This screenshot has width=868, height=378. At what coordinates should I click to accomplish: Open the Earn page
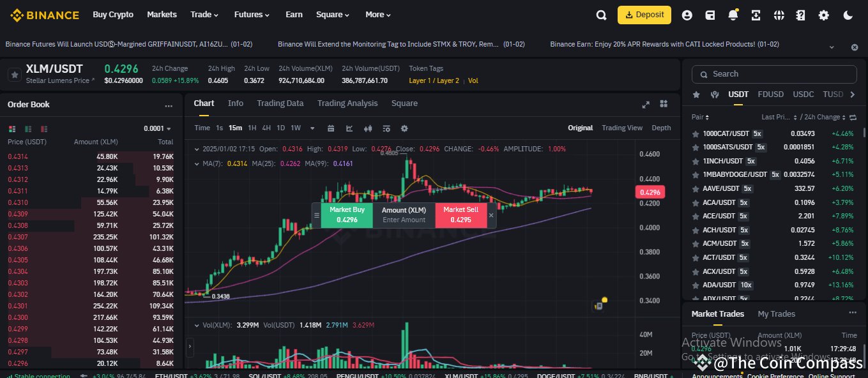click(x=294, y=15)
